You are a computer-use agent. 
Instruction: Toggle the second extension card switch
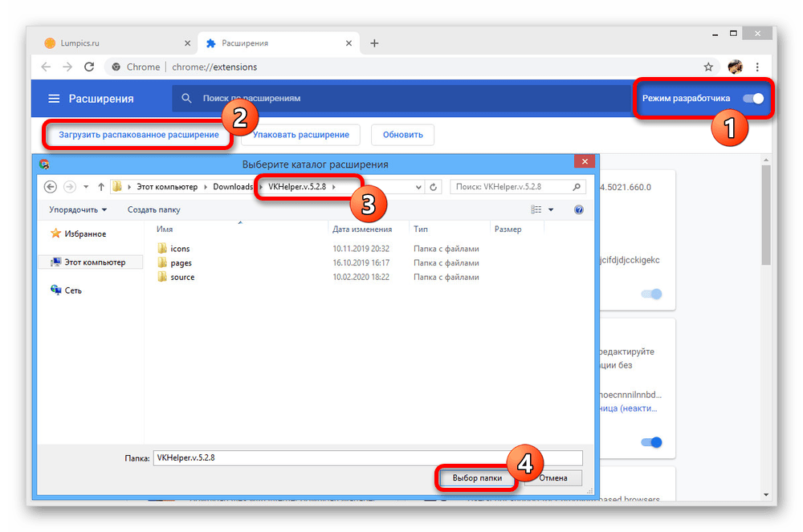[x=651, y=442]
